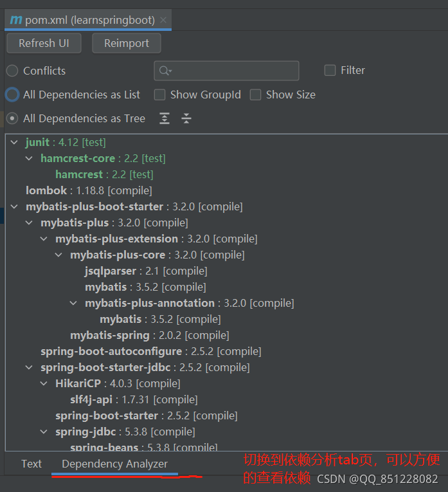Enable the Filter checkbox

click(x=330, y=70)
